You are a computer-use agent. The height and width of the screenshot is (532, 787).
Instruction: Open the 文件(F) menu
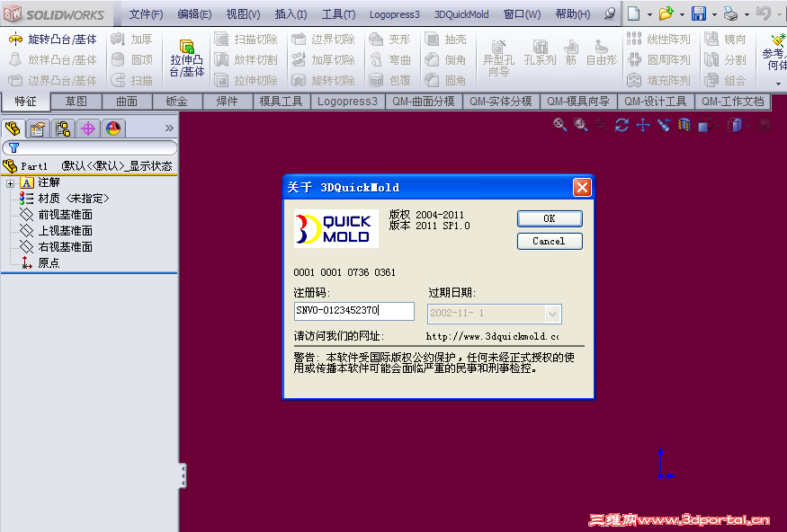[x=146, y=14]
